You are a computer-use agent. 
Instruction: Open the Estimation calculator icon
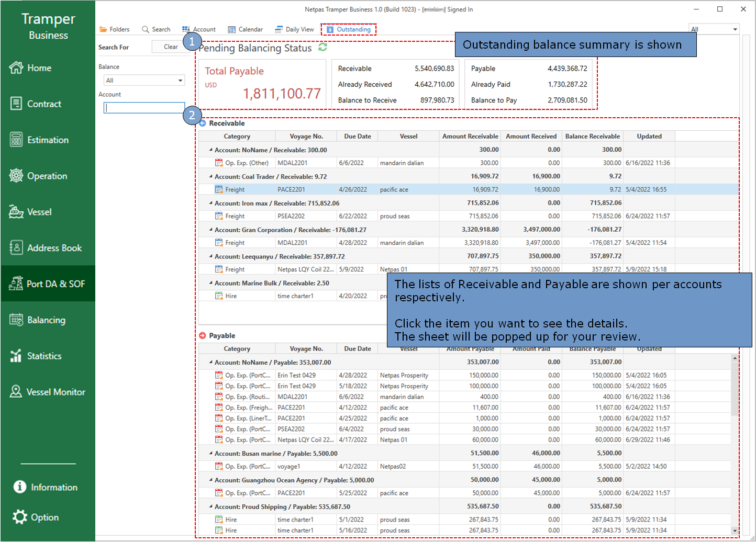(16, 140)
